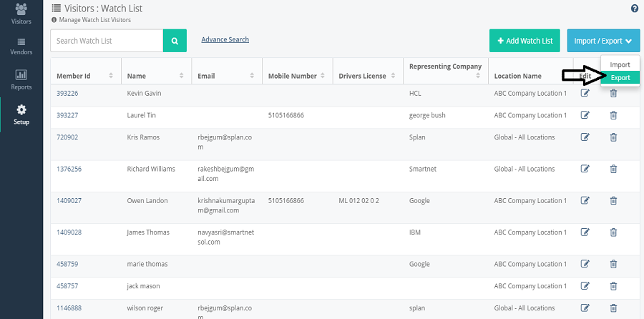Open member id 1146888
This screenshot has height=319, width=644.
69,308
